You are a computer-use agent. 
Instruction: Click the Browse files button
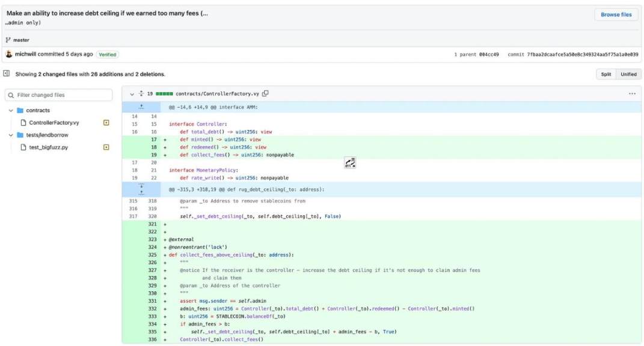(x=616, y=14)
